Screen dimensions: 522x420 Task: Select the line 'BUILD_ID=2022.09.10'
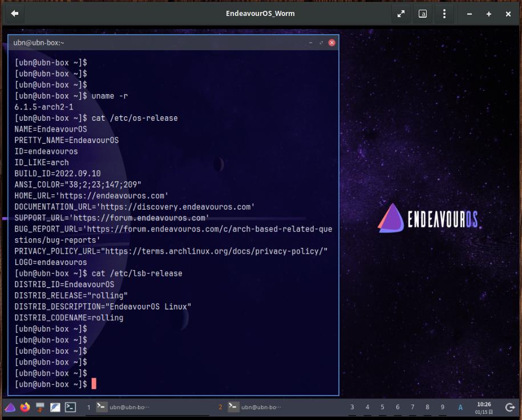[x=58, y=174]
